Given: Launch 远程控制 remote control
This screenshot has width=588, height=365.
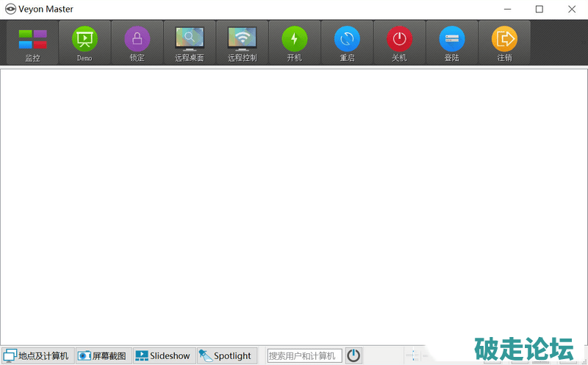Looking at the screenshot, I should pyautogui.click(x=242, y=43).
